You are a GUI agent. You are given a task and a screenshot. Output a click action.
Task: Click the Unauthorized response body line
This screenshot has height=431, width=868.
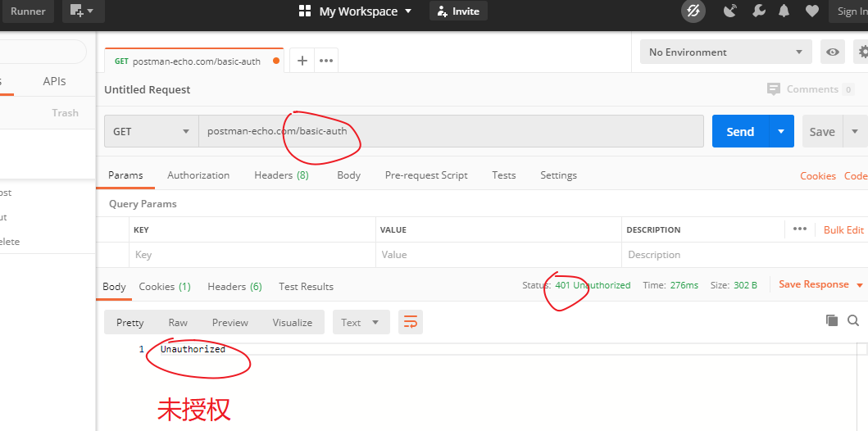(x=193, y=350)
